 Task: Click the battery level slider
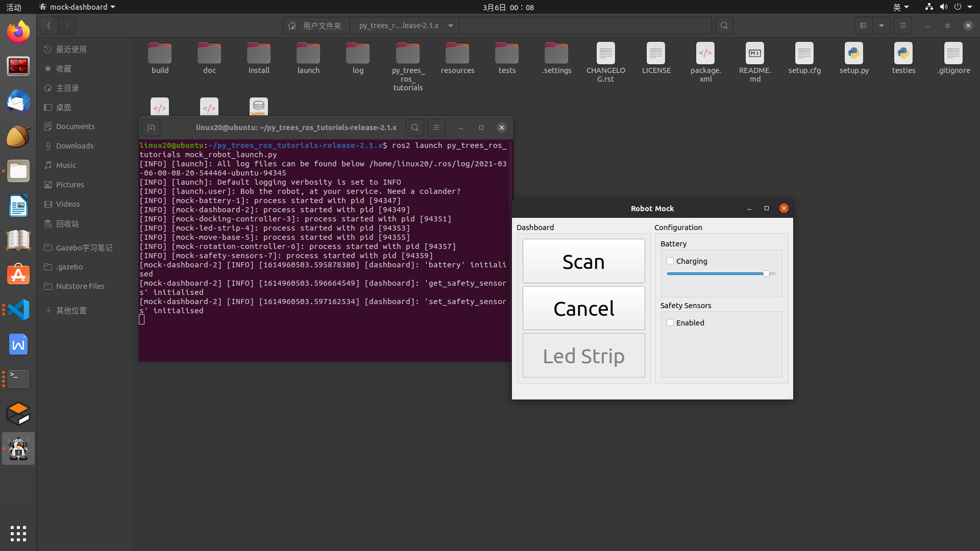point(721,274)
